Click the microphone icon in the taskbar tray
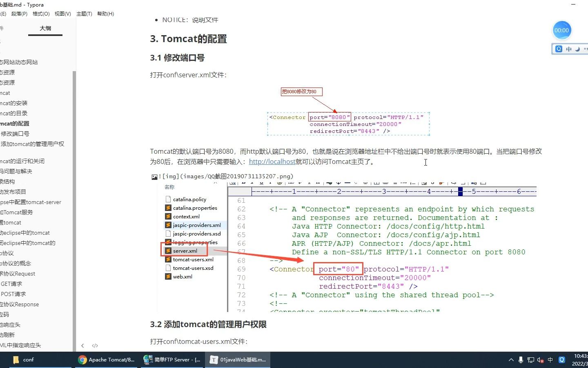This screenshot has height=368, width=588. click(x=521, y=360)
